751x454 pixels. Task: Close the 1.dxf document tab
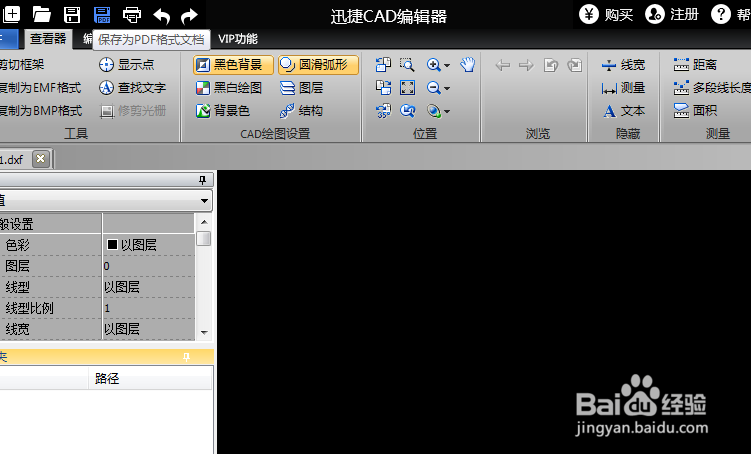point(41,159)
